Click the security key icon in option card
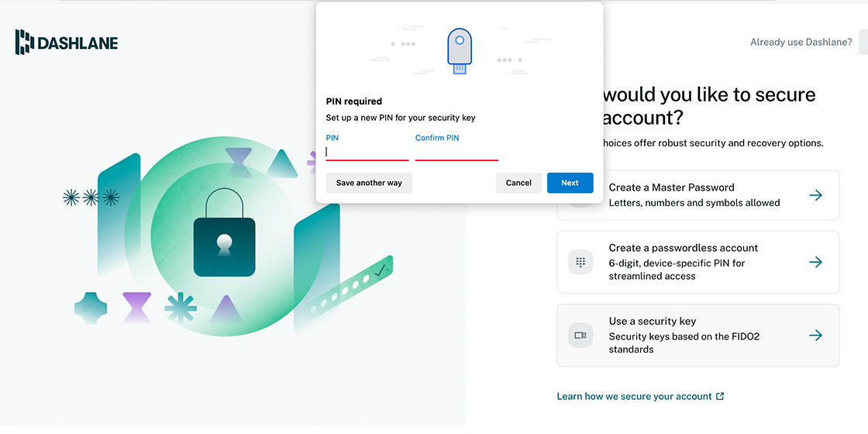This screenshot has height=434, width=868. (x=580, y=336)
